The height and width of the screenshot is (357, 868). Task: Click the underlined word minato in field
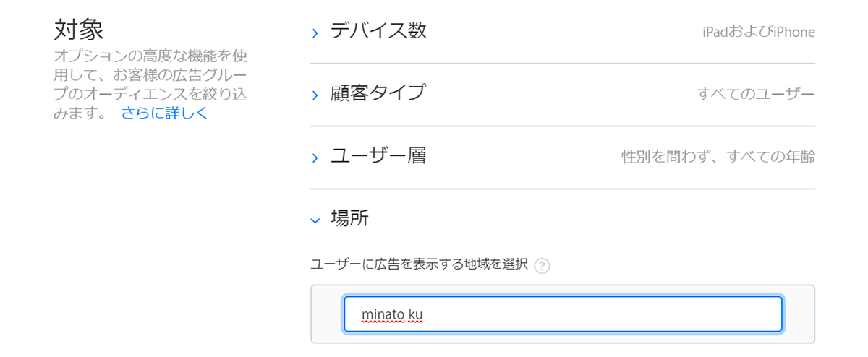pos(382,315)
